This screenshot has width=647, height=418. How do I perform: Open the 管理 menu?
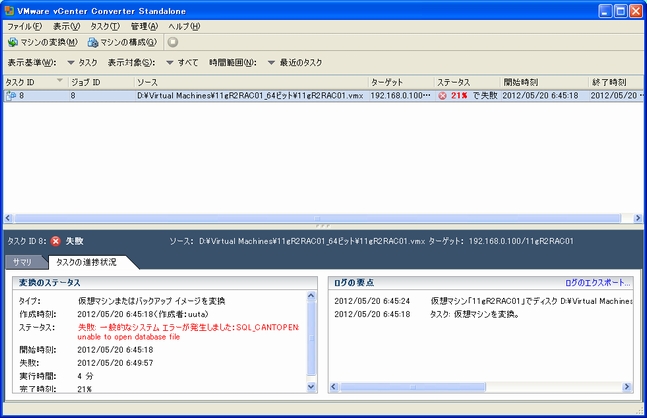pos(144,26)
